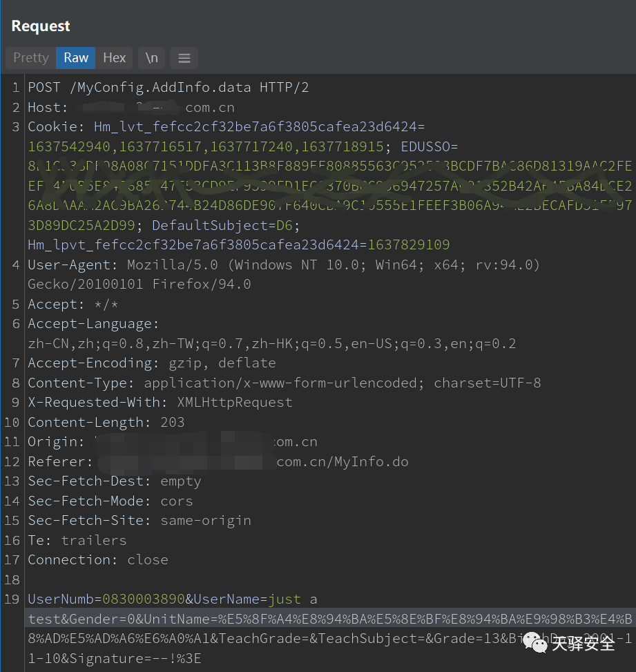The image size is (636, 672).
Task: Click the empty line 18 number
Action: (12, 580)
